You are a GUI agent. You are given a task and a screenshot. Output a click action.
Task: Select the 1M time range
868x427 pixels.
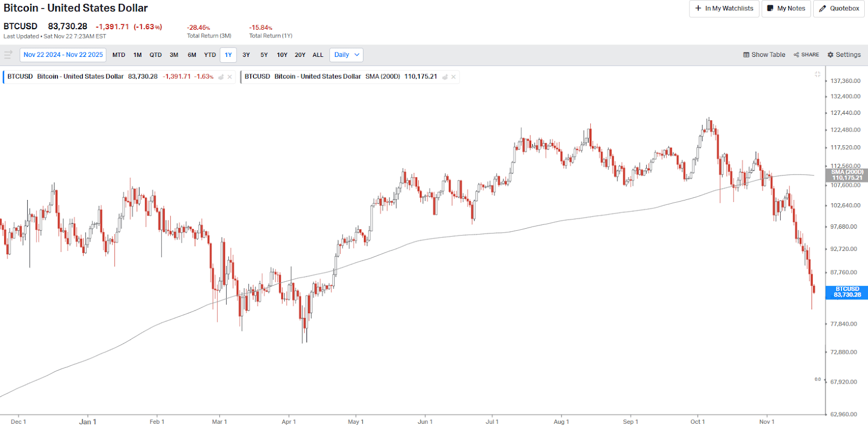[138, 55]
